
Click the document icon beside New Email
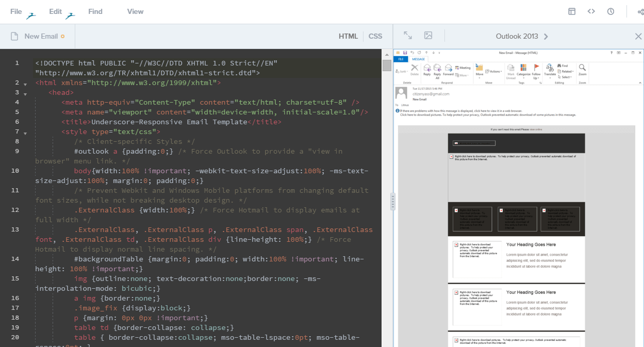click(14, 36)
